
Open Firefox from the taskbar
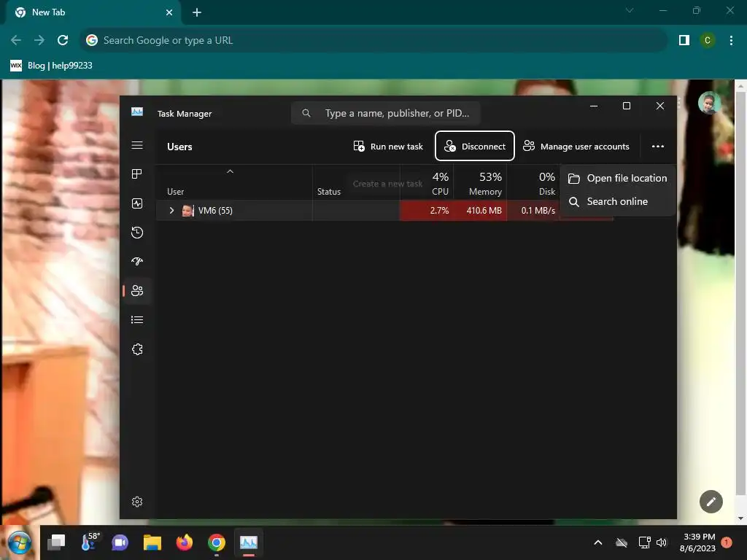tap(185, 542)
